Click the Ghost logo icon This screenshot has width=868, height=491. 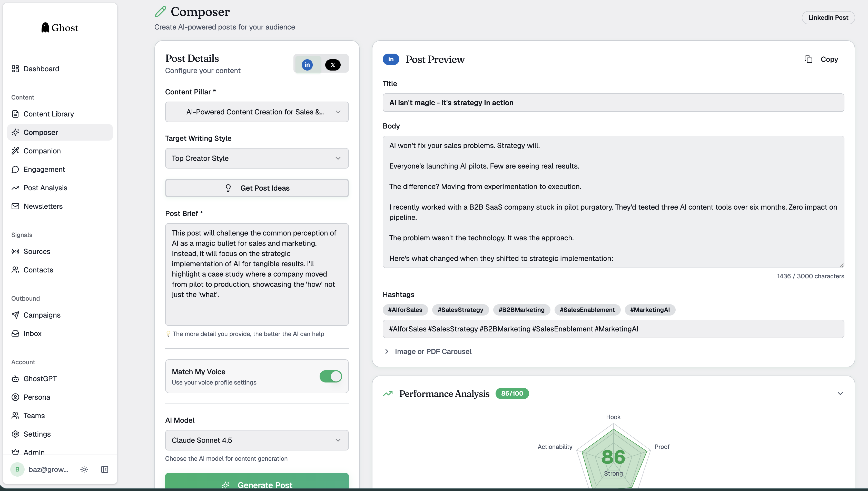coord(45,28)
